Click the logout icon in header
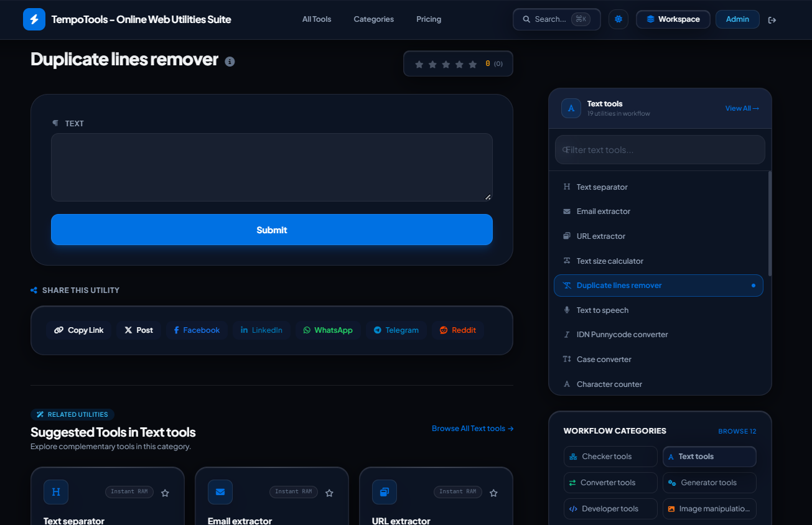The image size is (812, 525). click(772, 20)
